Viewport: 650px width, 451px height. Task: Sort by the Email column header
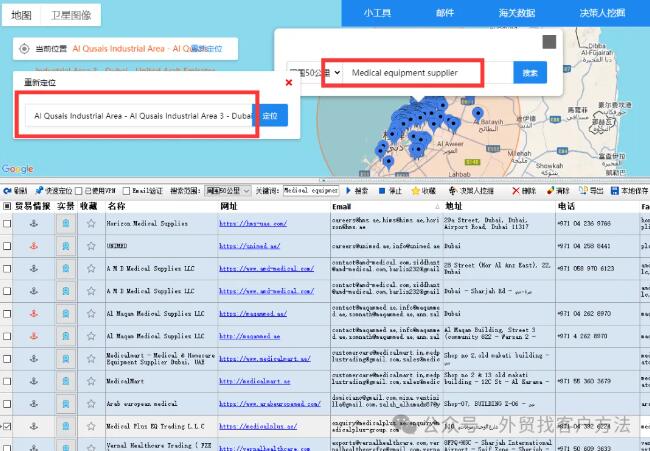[x=386, y=206]
